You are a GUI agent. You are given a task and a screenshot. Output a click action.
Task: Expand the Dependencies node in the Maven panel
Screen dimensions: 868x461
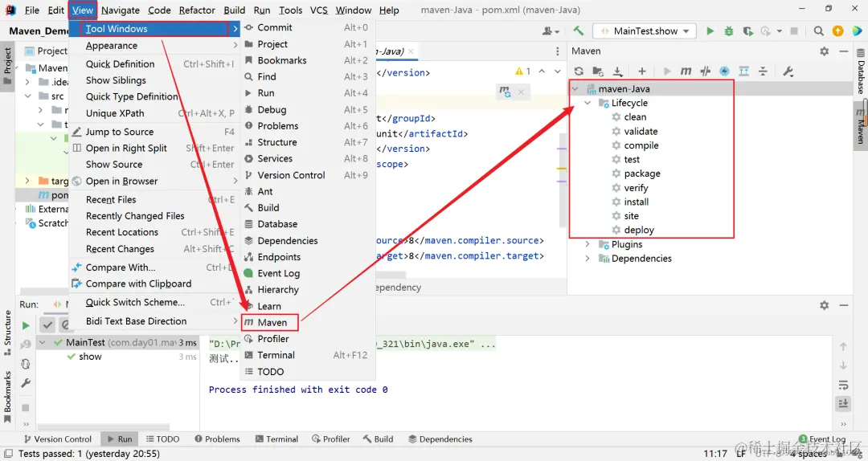pos(588,259)
